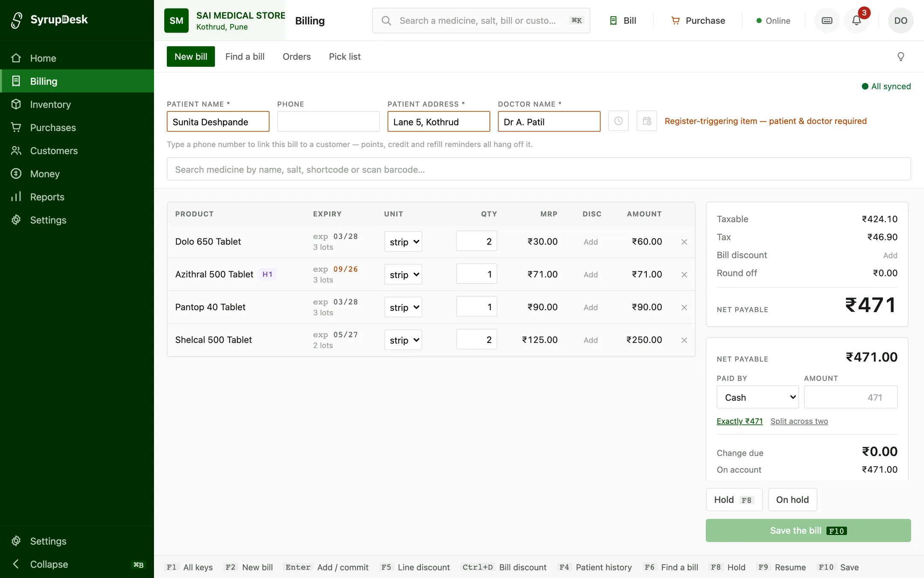Click the Exactly ₹471 link
924x578 pixels.
(x=740, y=421)
